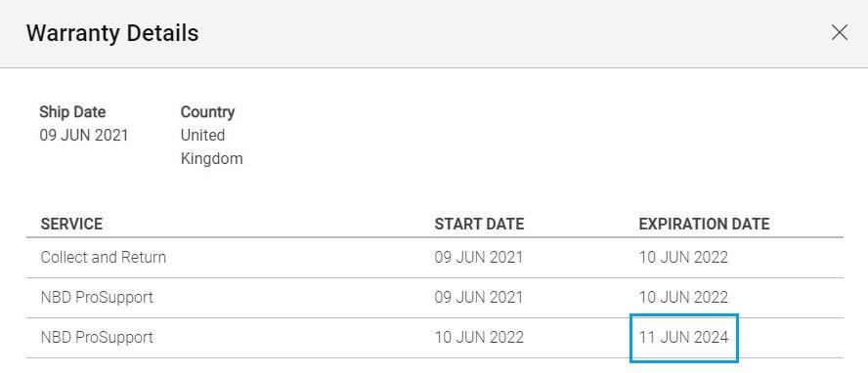868x373 pixels.
Task: Click Collect and Return expiration 10 JUN 2022
Action: click(x=683, y=258)
